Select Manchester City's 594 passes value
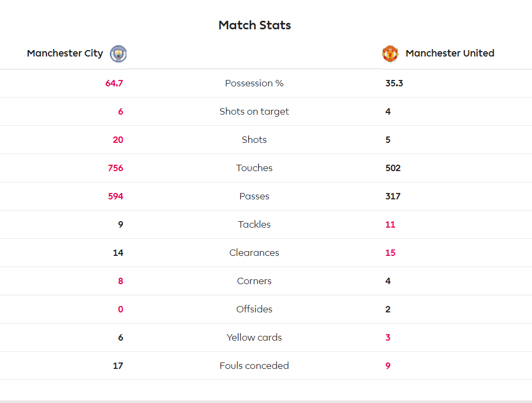532x403 pixels. coord(116,196)
